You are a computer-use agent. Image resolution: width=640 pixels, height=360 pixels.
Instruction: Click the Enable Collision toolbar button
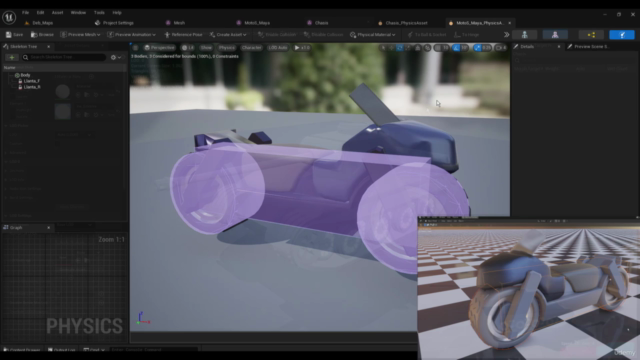pyautogui.click(x=277, y=35)
